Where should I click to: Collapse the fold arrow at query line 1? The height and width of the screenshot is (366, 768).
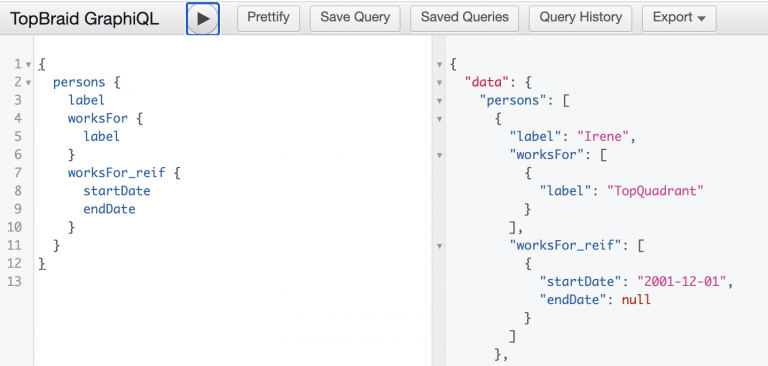28,64
